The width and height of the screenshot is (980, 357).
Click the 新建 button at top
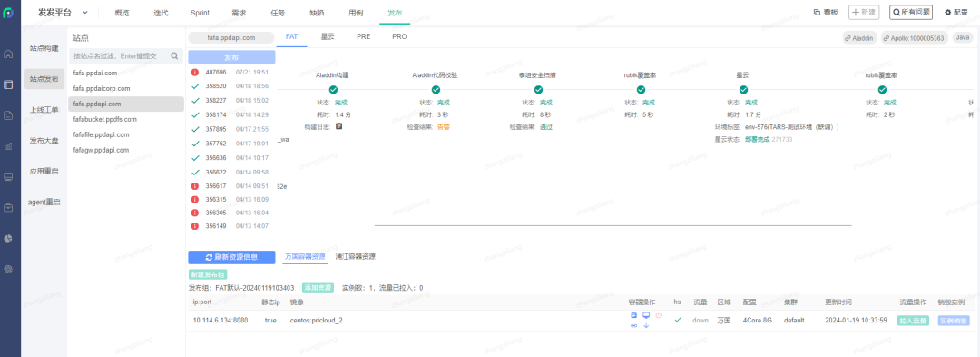tap(863, 12)
